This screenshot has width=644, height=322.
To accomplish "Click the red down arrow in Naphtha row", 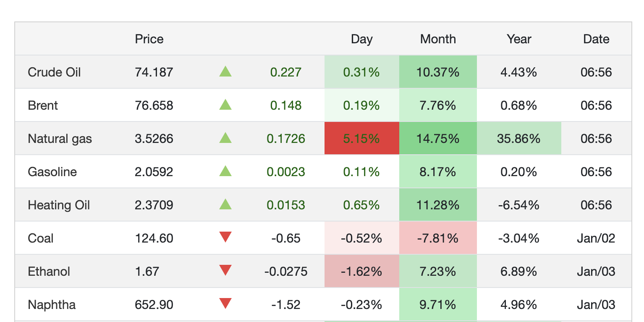I will 225,304.
